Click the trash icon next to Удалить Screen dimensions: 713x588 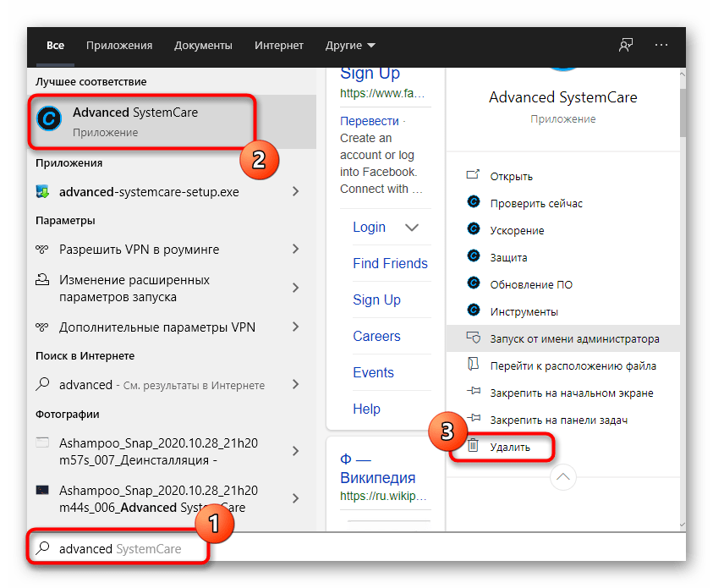474,446
